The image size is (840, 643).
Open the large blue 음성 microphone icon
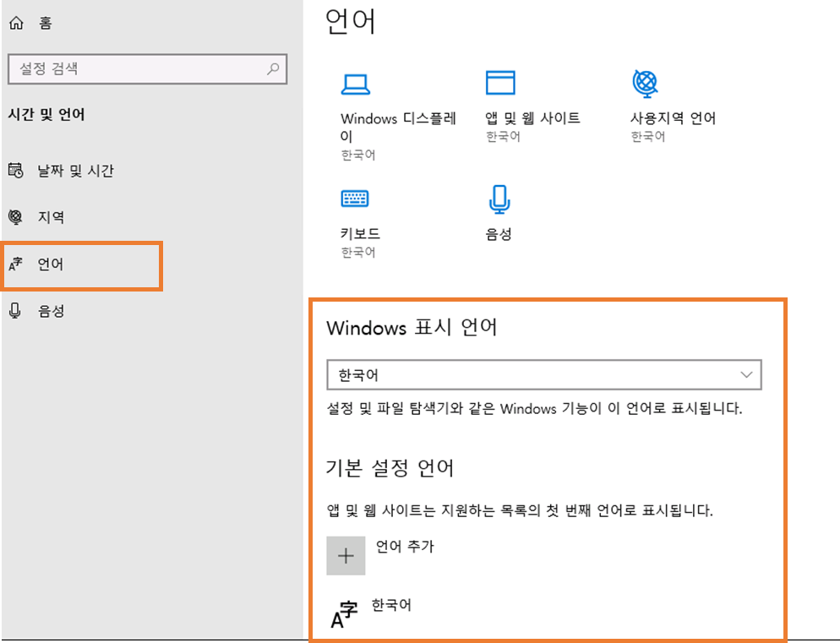pos(499,199)
